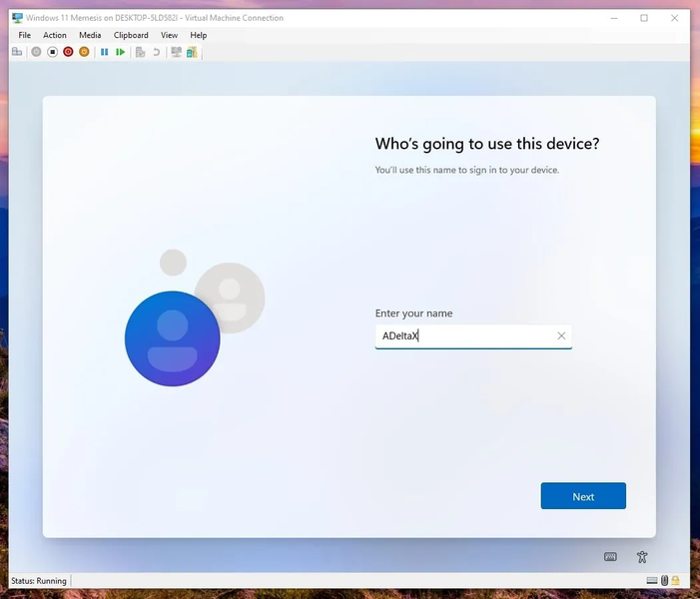
Task: Open the File menu
Action: click(25, 35)
